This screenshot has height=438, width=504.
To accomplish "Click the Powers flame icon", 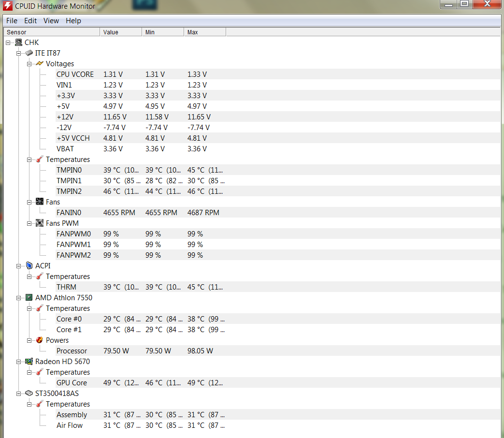I will click(x=40, y=340).
